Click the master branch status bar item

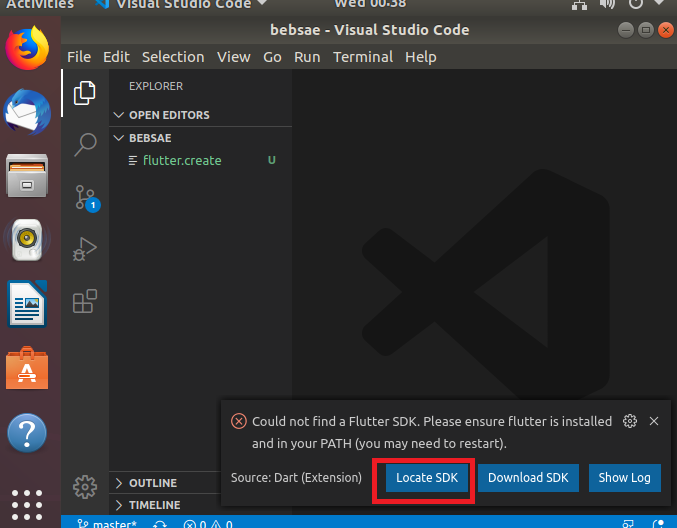(107, 524)
